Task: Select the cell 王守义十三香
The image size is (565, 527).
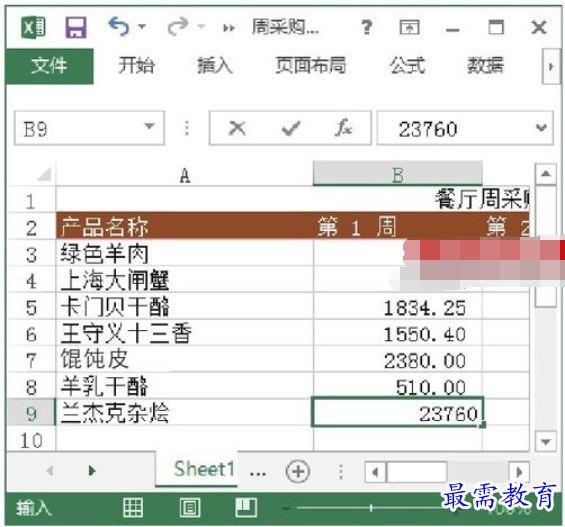Action: pyautogui.click(x=184, y=333)
